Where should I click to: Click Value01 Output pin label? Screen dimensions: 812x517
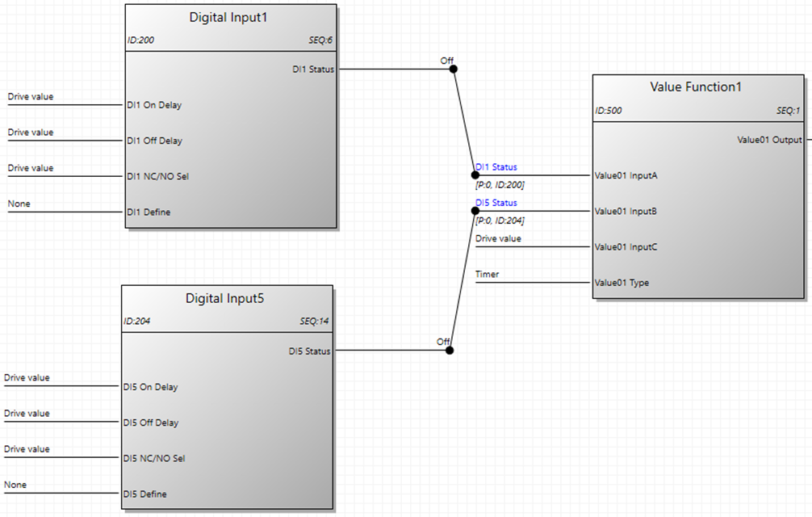click(x=769, y=140)
